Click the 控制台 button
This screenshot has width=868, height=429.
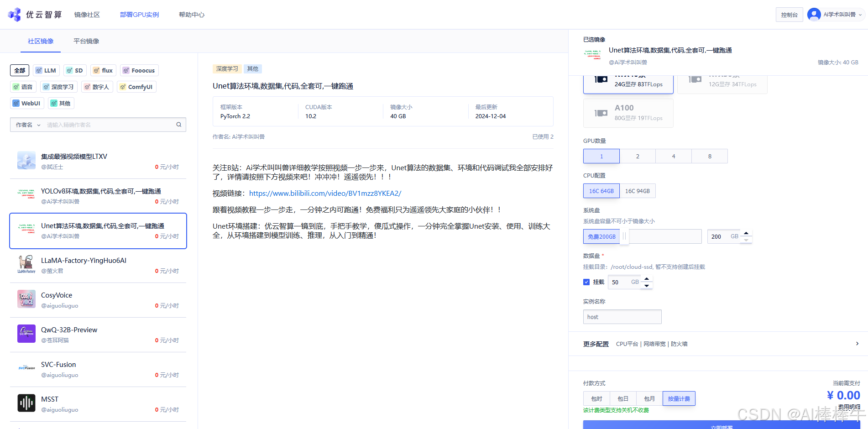click(789, 15)
